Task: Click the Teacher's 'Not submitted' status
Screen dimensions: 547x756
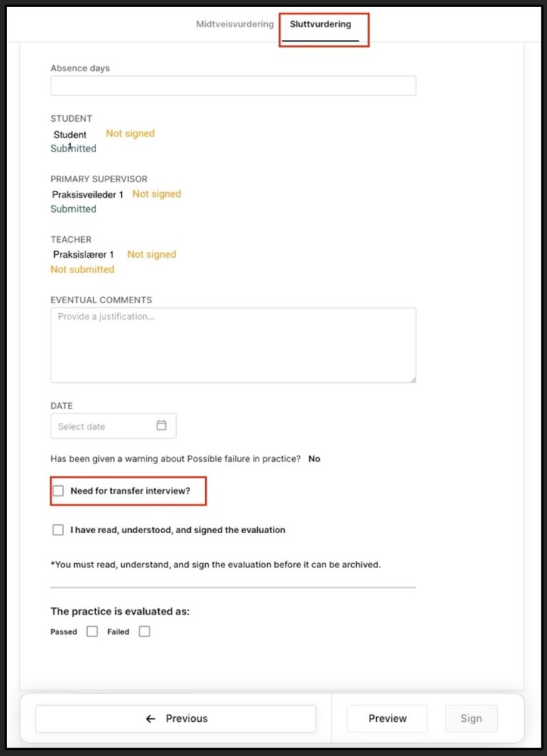Action: (82, 270)
